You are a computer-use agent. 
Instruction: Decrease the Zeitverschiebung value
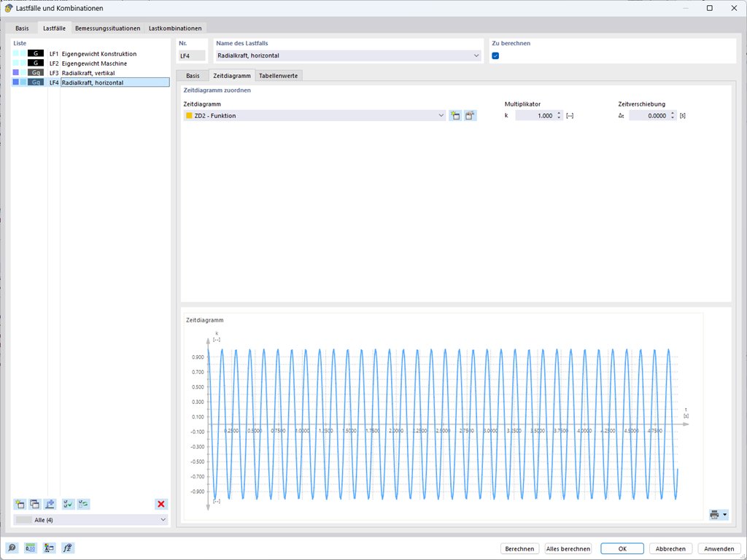point(672,117)
